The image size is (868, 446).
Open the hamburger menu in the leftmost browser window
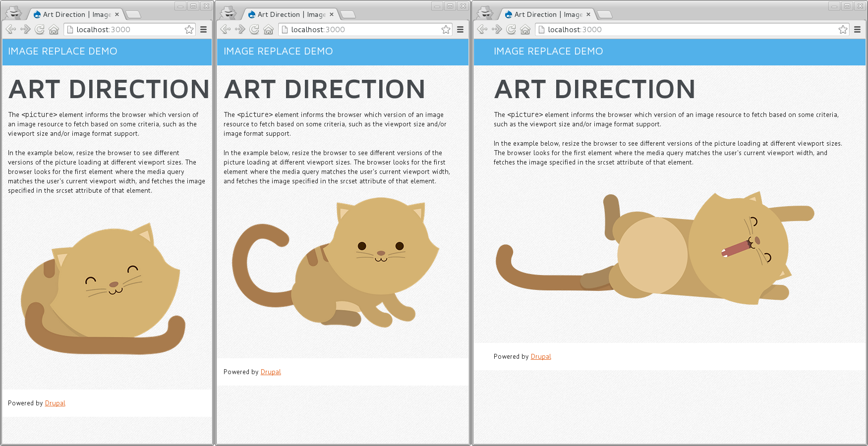tap(203, 30)
